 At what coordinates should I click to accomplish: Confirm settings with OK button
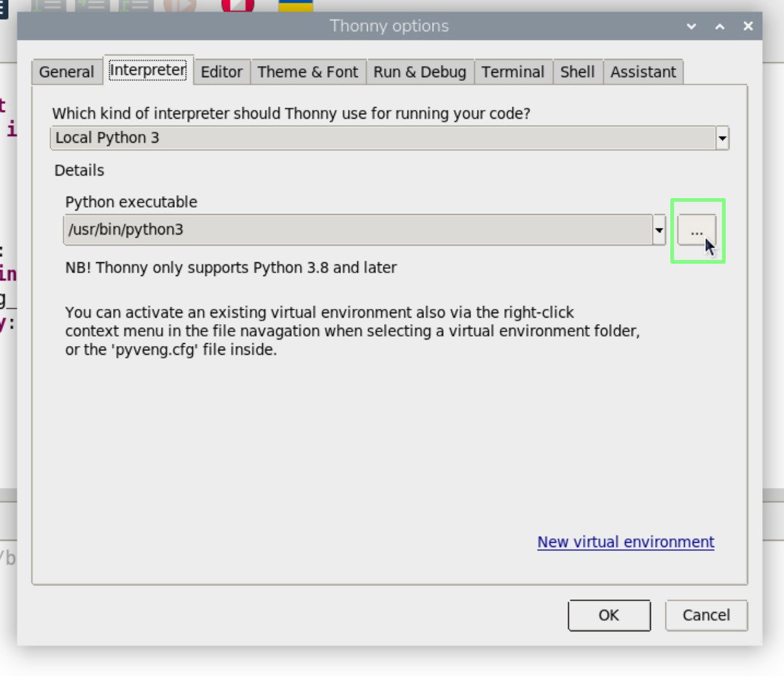click(x=609, y=615)
